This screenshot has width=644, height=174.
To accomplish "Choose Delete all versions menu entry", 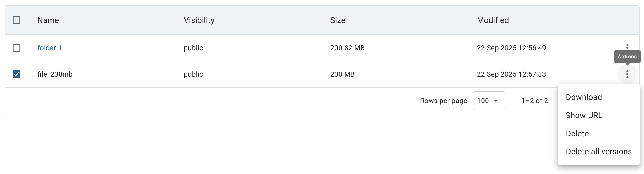I will point(598,152).
